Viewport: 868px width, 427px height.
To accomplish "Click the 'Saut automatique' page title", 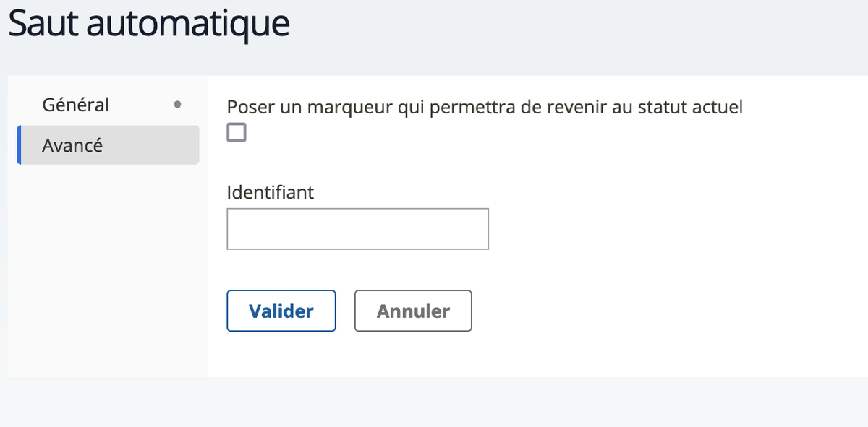I will click(149, 24).
